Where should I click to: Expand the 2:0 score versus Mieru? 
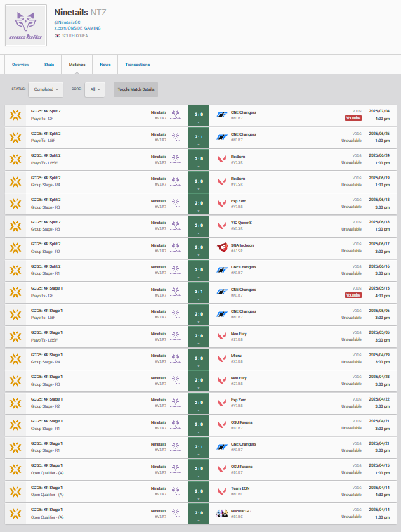point(199,358)
